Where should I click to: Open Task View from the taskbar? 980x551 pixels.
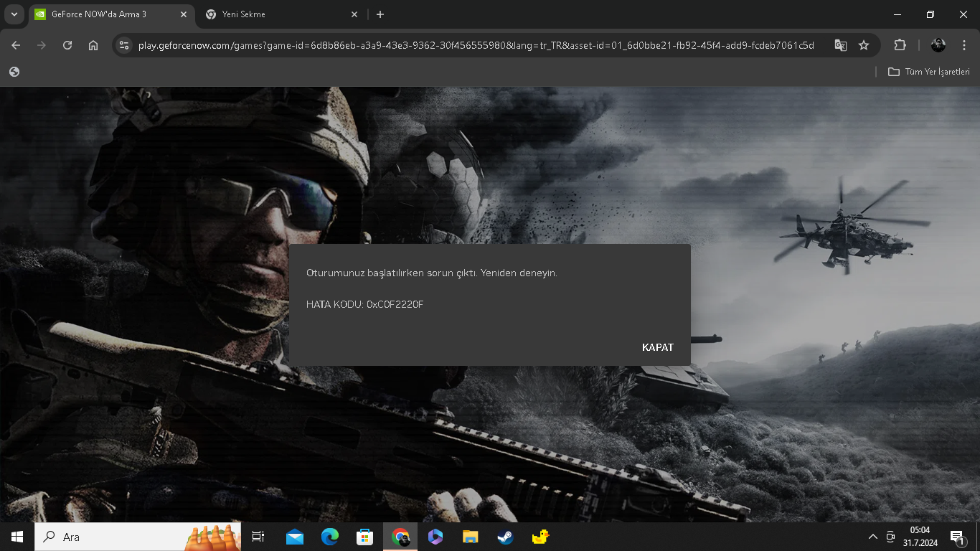click(258, 537)
